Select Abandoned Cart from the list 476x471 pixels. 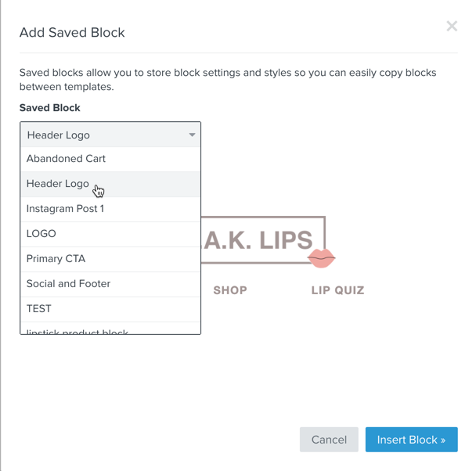(110, 159)
